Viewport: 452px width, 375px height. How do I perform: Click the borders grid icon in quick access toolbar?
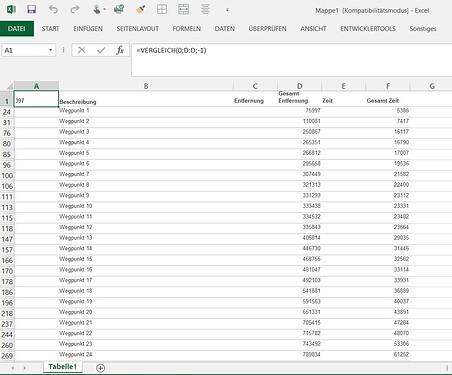162,9
